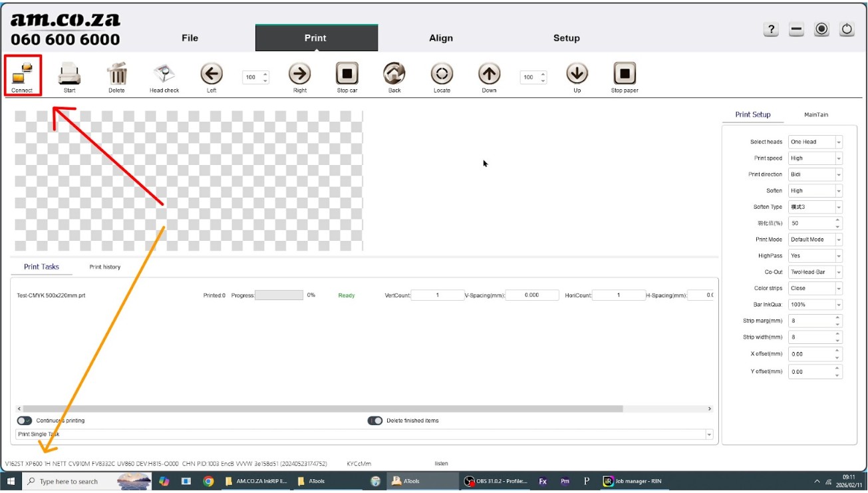Expand the Print direction dropdown

(815, 174)
